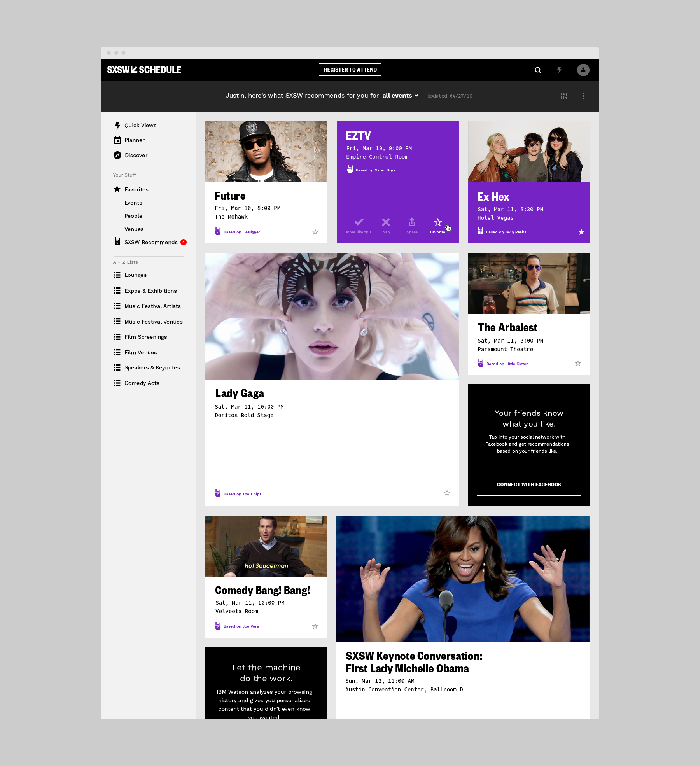Open SXSW Keynote Conversation title
The width and height of the screenshot is (700, 766).
(x=414, y=662)
